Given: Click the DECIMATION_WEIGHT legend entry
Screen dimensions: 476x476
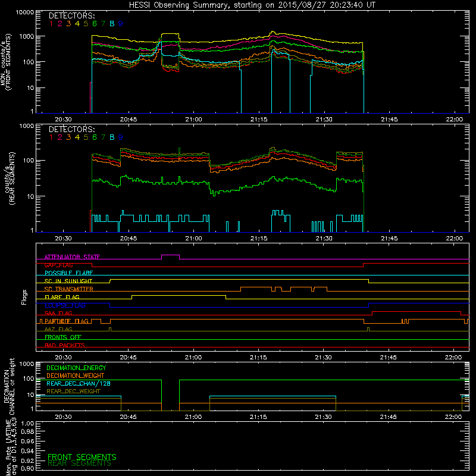Looking at the screenshot, I should (76, 376).
